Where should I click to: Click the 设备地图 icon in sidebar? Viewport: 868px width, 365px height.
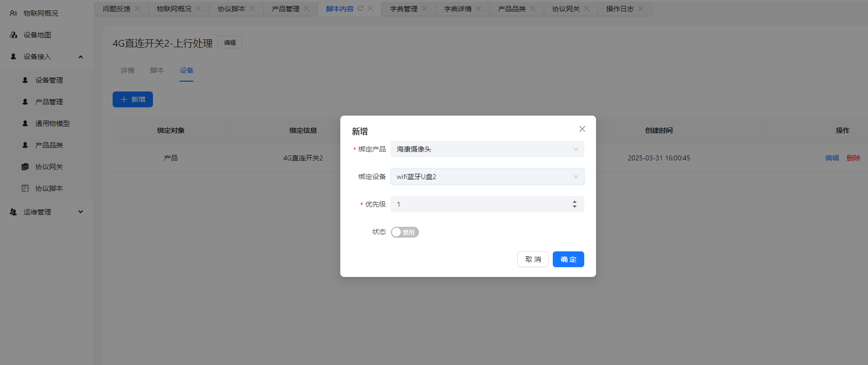[x=13, y=35]
